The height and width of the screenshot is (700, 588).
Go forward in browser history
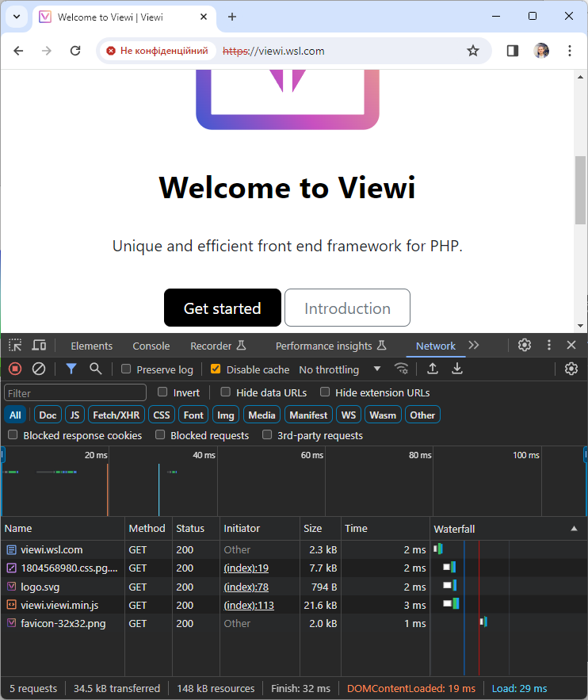[47, 51]
